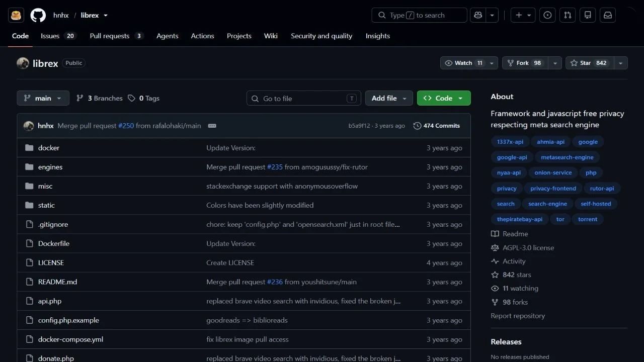Expand the repository switcher caret beside librex
The width and height of the screenshot is (644, 362).
tap(106, 16)
